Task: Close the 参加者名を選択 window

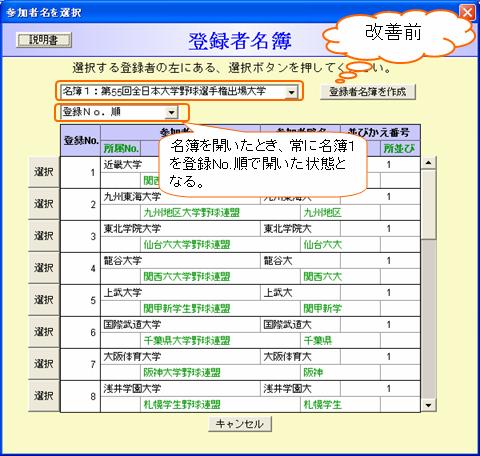Action: click(467, 13)
